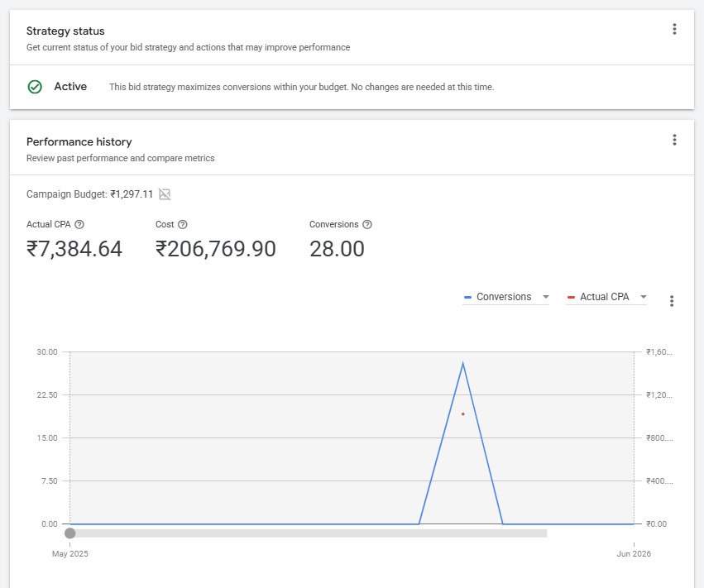Click 'Review past performance and compare metrics' text

120,158
